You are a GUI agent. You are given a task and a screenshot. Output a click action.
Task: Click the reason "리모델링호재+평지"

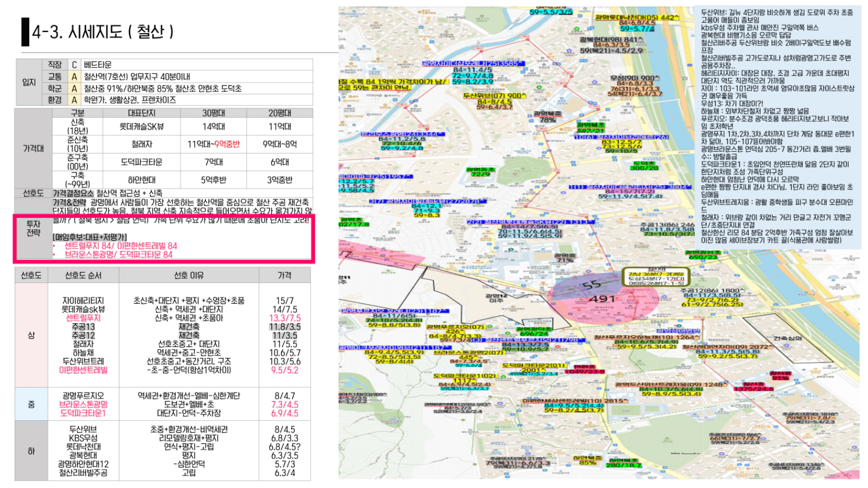click(189, 438)
